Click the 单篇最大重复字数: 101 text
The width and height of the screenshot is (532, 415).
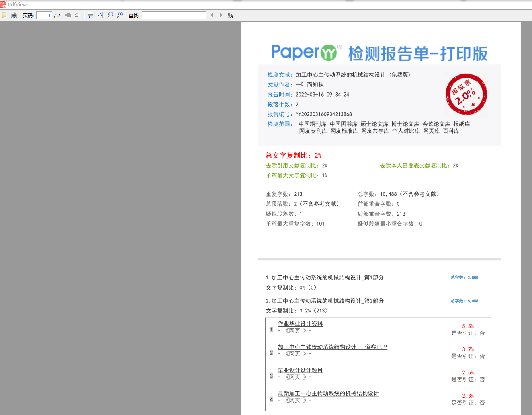click(295, 224)
